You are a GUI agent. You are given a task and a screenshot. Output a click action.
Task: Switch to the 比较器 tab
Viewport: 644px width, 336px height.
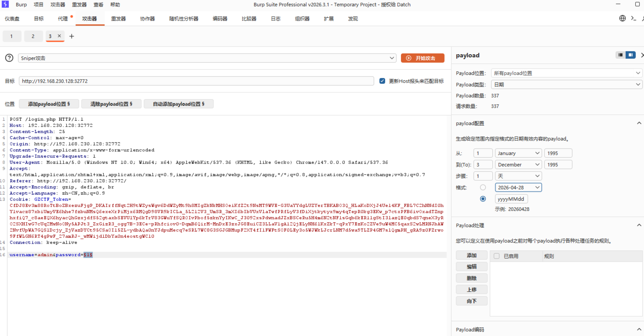click(x=249, y=19)
